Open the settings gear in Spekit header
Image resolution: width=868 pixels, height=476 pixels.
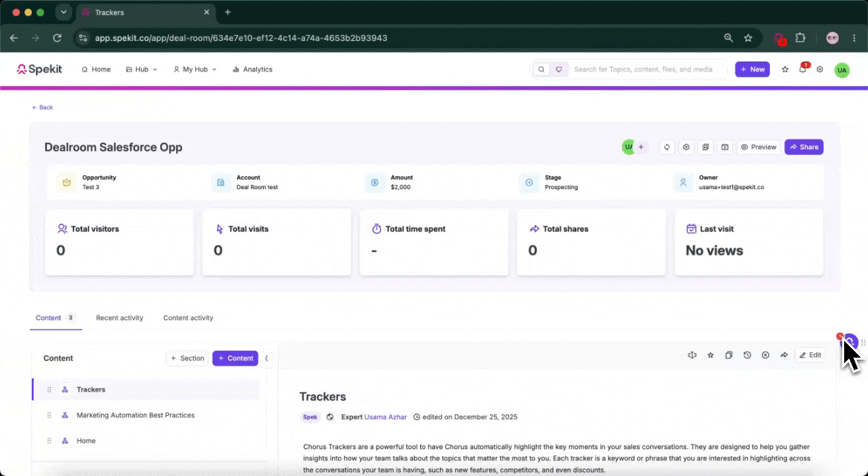pos(820,69)
